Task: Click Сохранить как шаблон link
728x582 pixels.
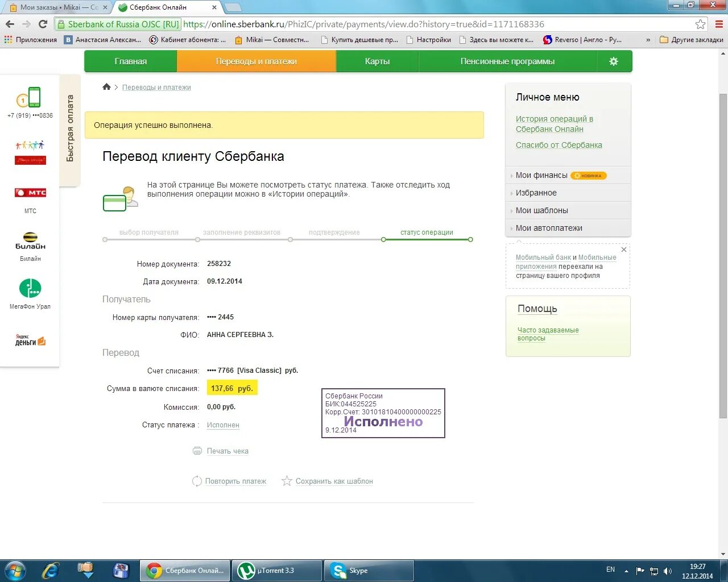Action: (334, 481)
